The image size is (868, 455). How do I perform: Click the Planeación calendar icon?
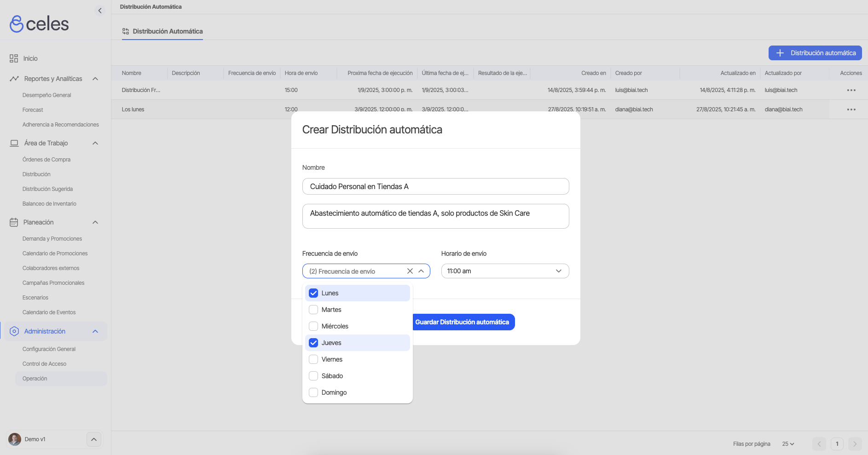(14, 222)
